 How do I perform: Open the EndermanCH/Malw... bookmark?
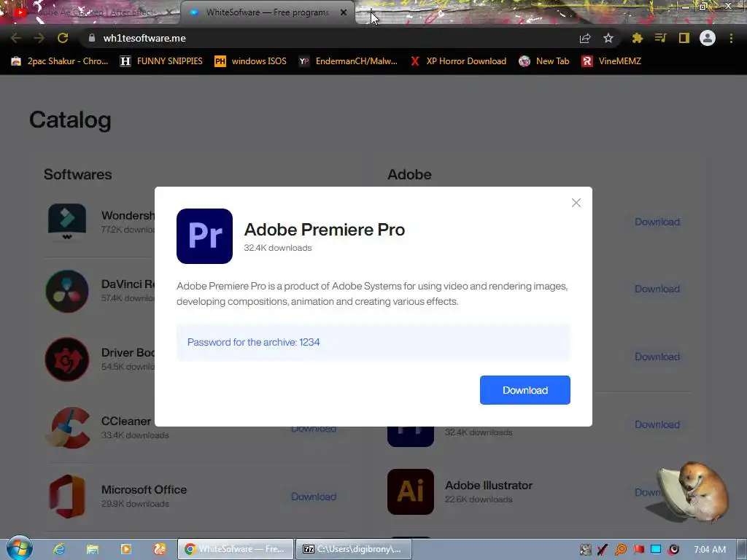point(348,61)
